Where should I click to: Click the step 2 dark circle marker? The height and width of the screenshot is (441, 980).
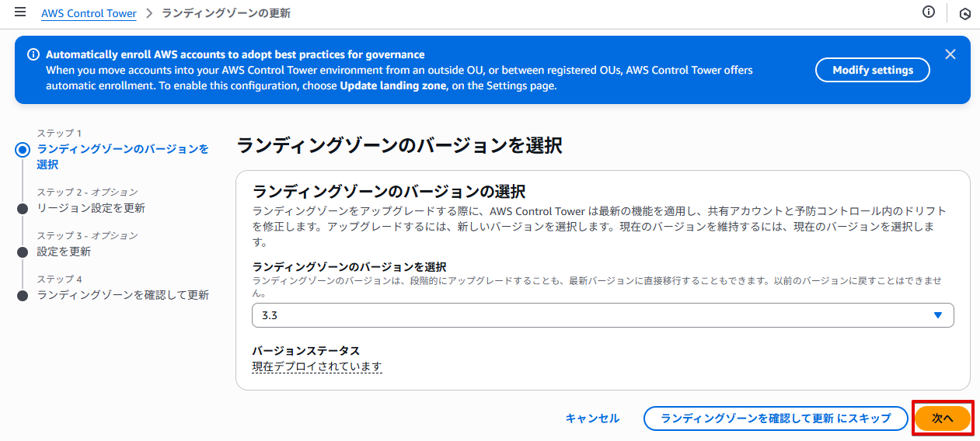[x=23, y=209]
